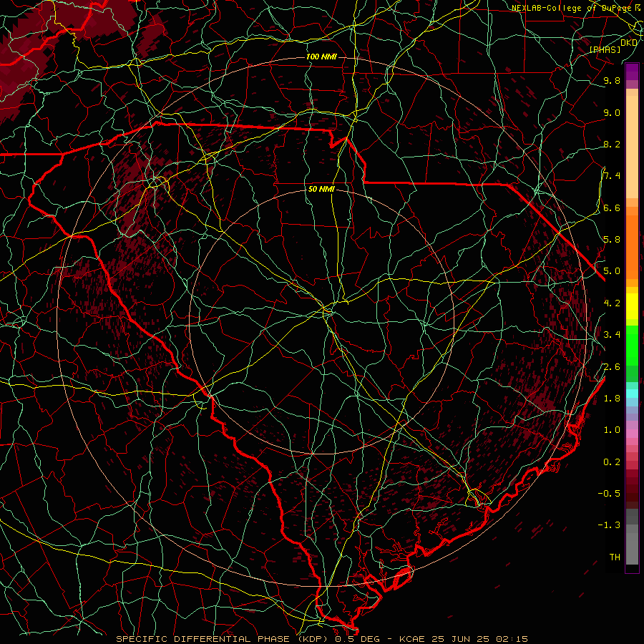644x644 pixels.
Task: Click the orange band of the color bar
Action: [x=632, y=246]
